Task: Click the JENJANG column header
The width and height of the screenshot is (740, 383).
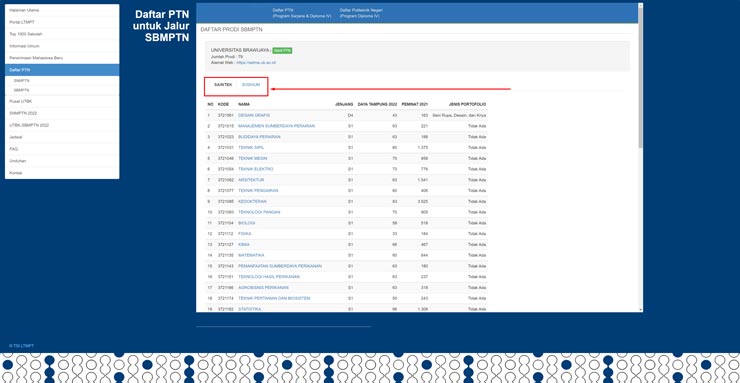Action: coord(344,104)
